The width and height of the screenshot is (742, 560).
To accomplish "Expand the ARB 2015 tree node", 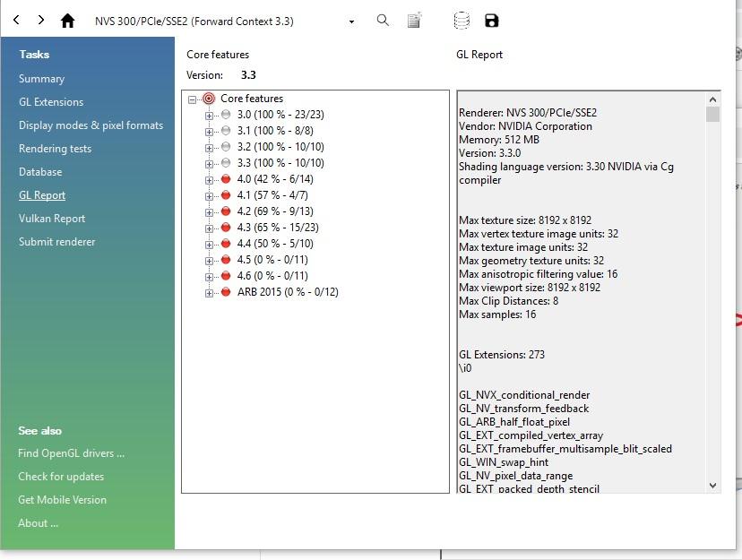I will coord(209,292).
